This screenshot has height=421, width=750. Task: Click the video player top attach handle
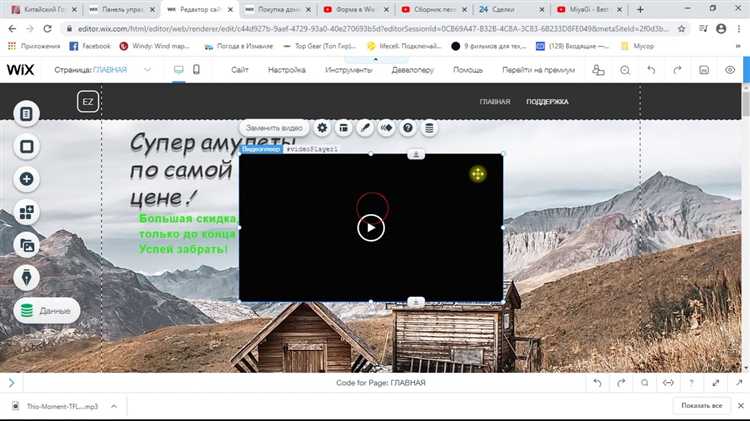click(x=416, y=154)
